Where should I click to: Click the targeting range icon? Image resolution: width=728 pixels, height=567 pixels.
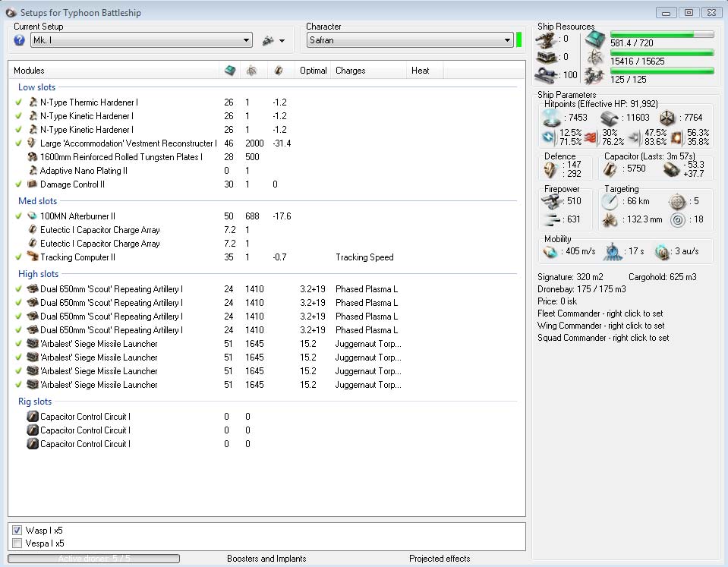610,201
